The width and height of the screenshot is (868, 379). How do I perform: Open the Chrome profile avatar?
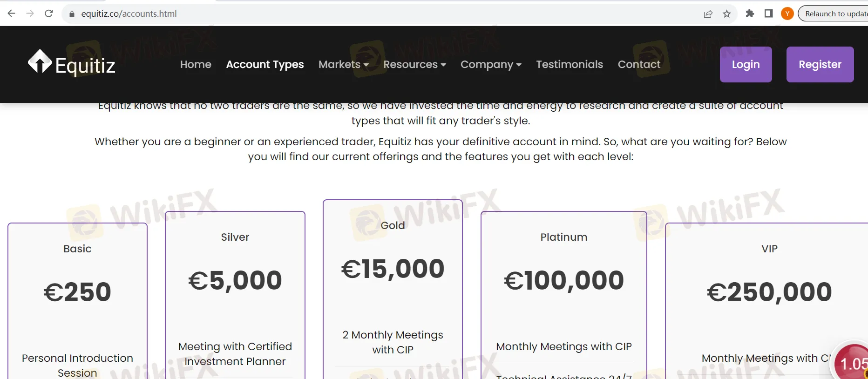point(787,14)
